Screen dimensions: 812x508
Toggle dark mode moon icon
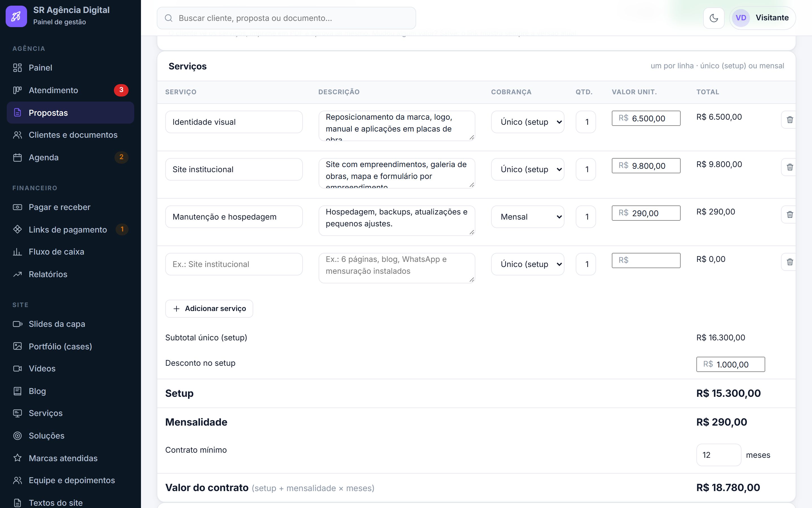(714, 18)
